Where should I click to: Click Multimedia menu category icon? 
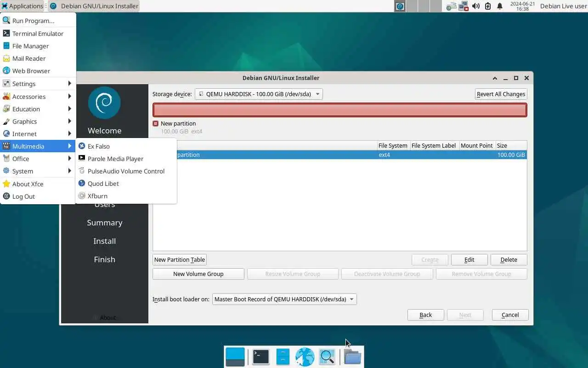coord(6,146)
